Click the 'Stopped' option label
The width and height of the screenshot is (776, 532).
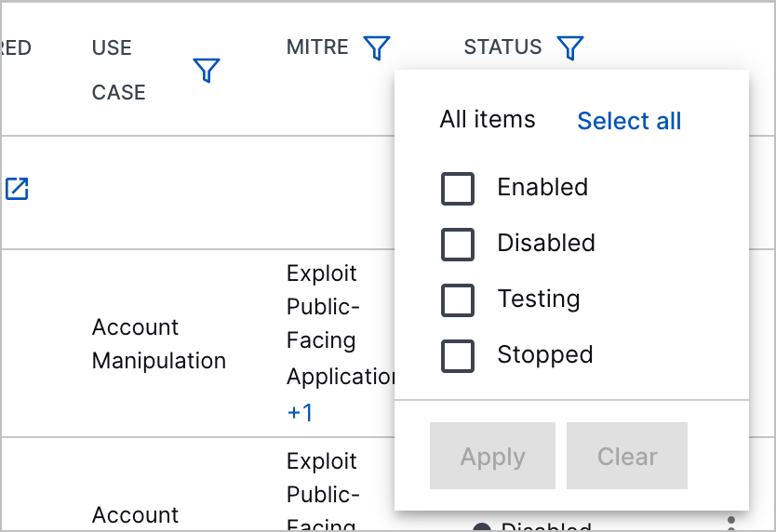pyautogui.click(x=545, y=355)
